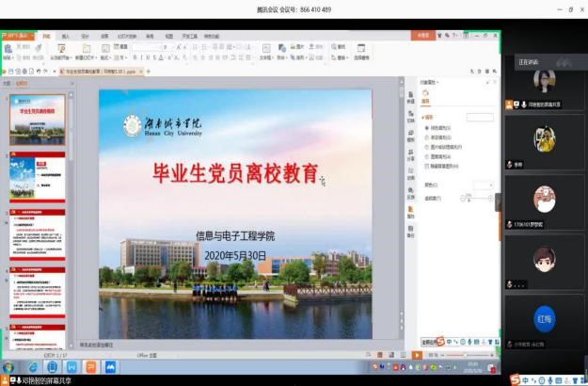Click the orange slideshow play button in status bar
Viewport: 588px width, 386px height.
[416, 354]
